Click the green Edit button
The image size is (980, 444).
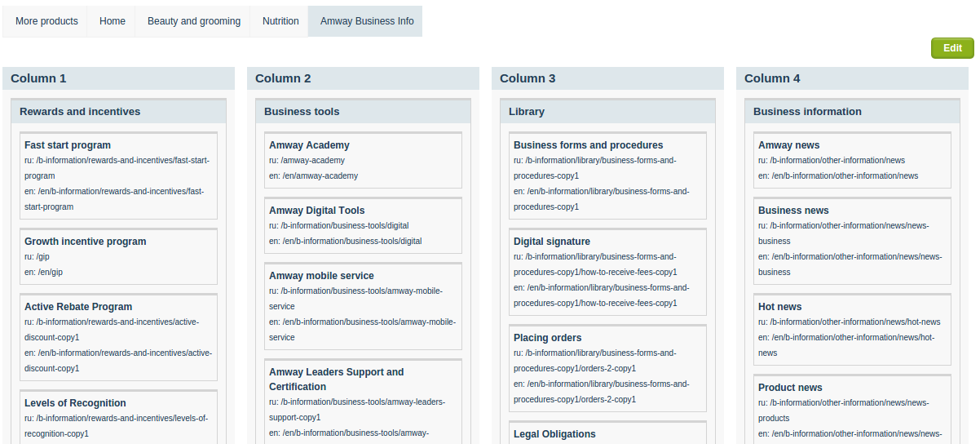pyautogui.click(x=952, y=48)
